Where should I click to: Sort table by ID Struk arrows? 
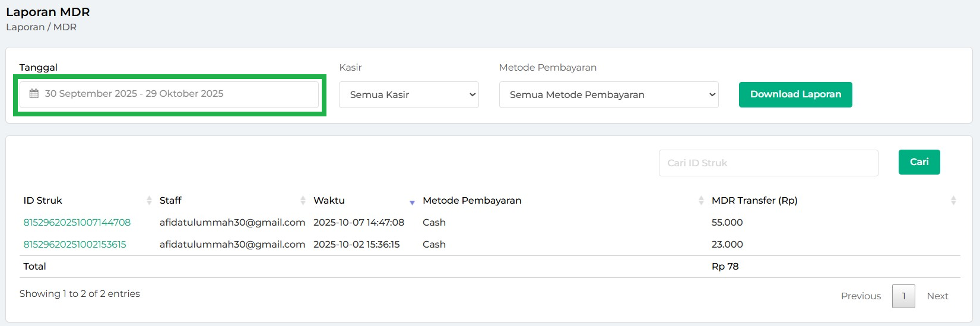[x=149, y=201]
